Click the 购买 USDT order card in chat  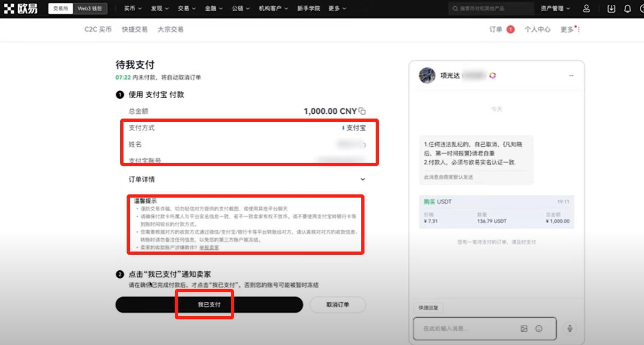496,211
